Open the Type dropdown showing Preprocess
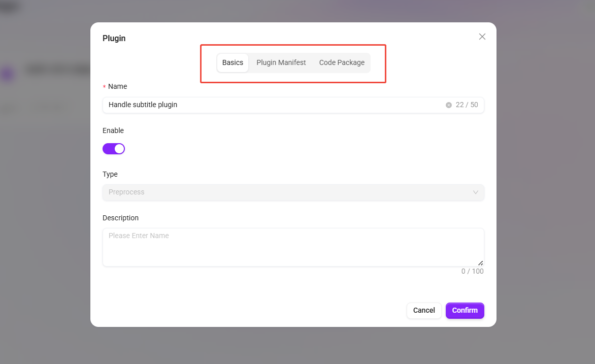This screenshot has height=364, width=595. coord(293,192)
